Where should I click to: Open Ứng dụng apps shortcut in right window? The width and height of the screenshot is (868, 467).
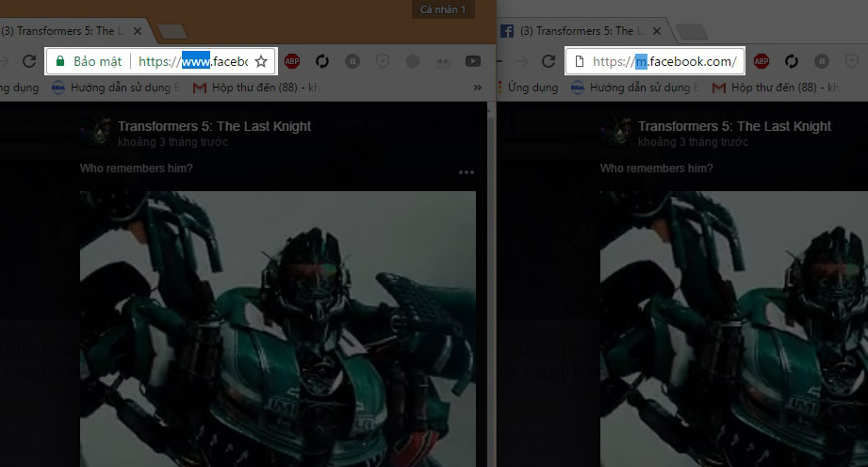528,88
